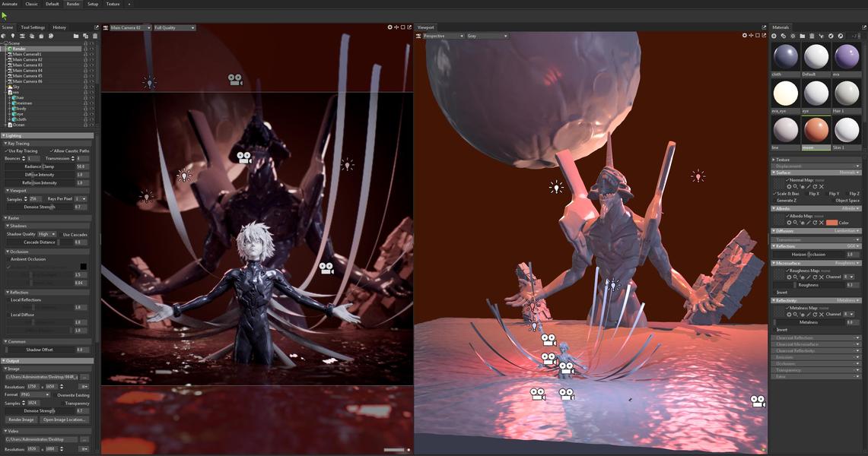Clear the Roughness Map with its X icon
Image resolution: width=868 pixels, height=456 pixels.
pyautogui.click(x=822, y=277)
